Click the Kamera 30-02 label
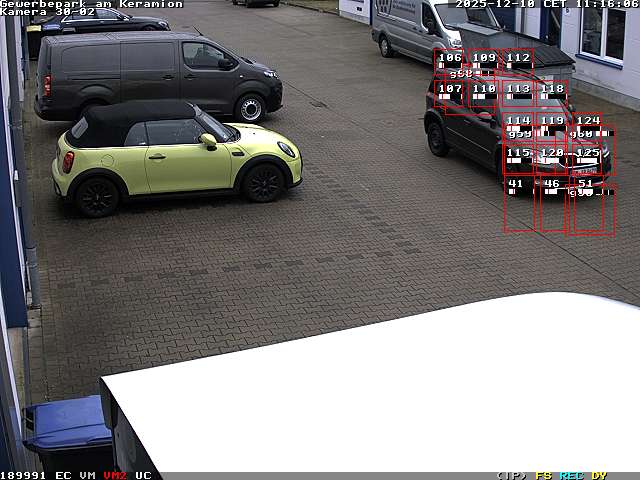 pyautogui.click(x=48, y=12)
